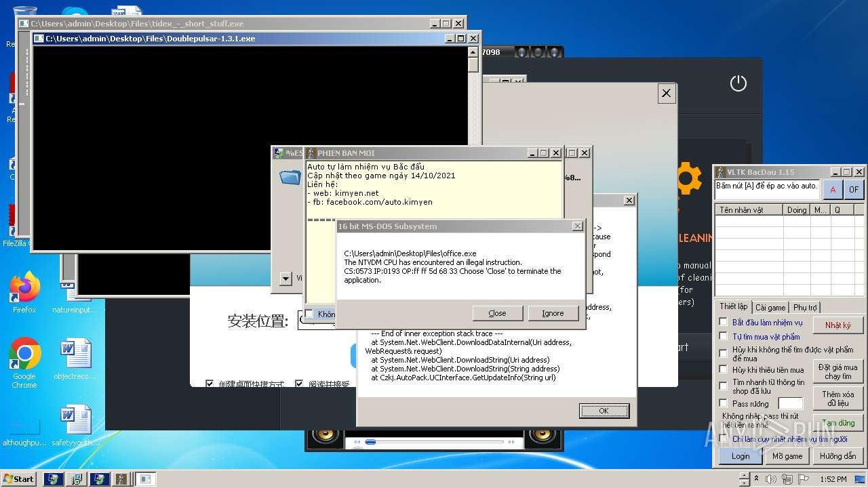Click the network icon in system tray
This screenshot has height=488, width=868.
[788, 479]
